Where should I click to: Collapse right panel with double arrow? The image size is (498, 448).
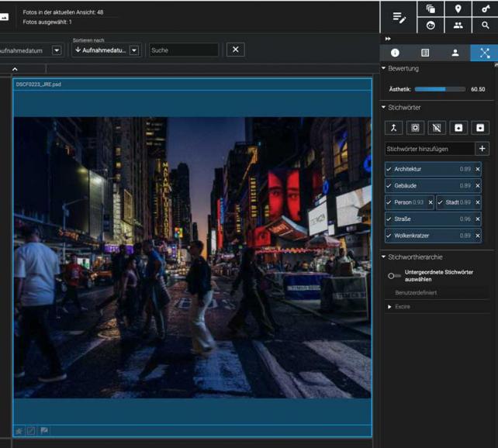tap(388, 39)
